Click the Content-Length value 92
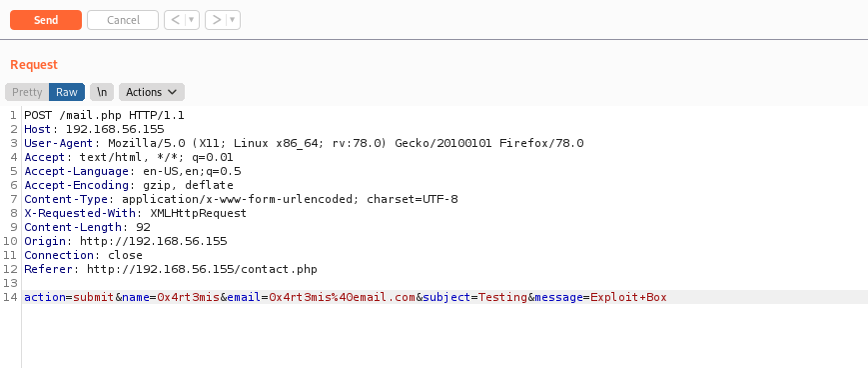Image resolution: width=868 pixels, height=368 pixels. click(143, 227)
